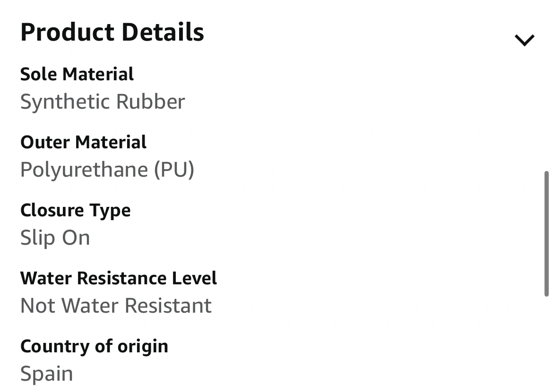The width and height of the screenshot is (553, 392).
Task: Click the word Details in heading
Action: (x=163, y=32)
